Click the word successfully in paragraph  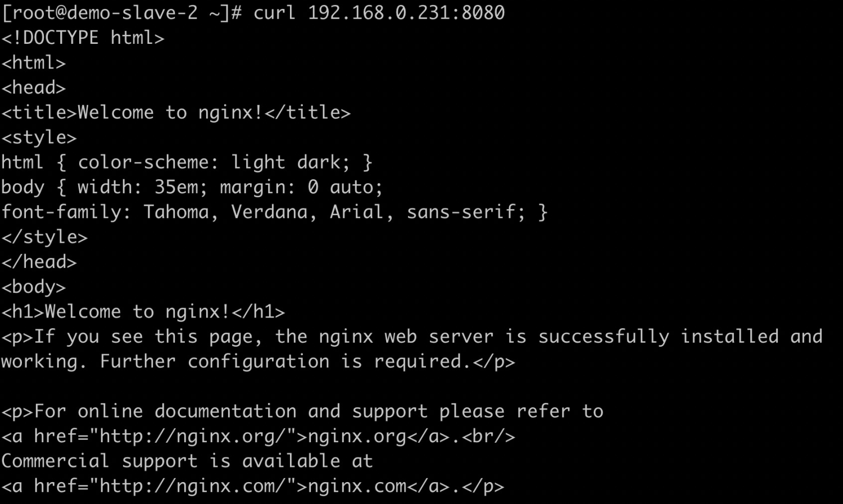pos(604,337)
